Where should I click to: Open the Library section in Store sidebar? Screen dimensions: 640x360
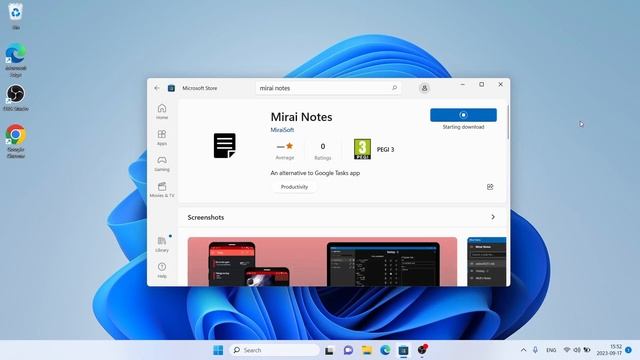162,244
